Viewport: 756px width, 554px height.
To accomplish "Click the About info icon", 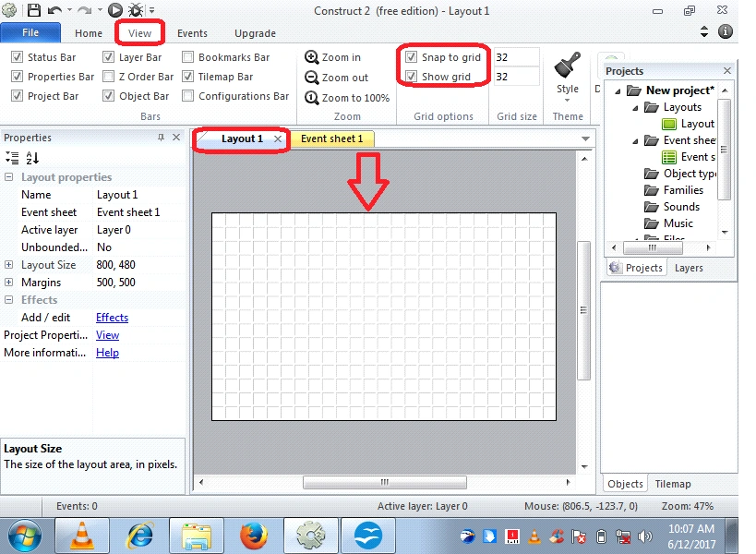I will [x=726, y=31].
